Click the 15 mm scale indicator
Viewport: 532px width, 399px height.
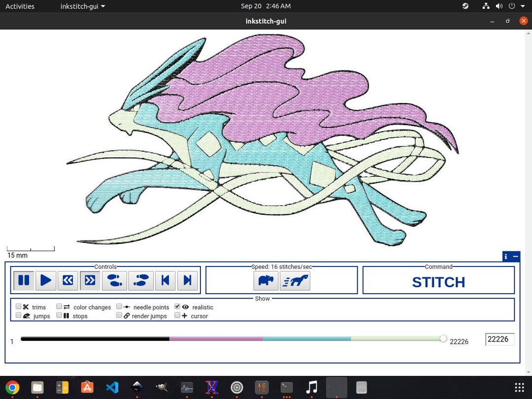[x=31, y=253]
